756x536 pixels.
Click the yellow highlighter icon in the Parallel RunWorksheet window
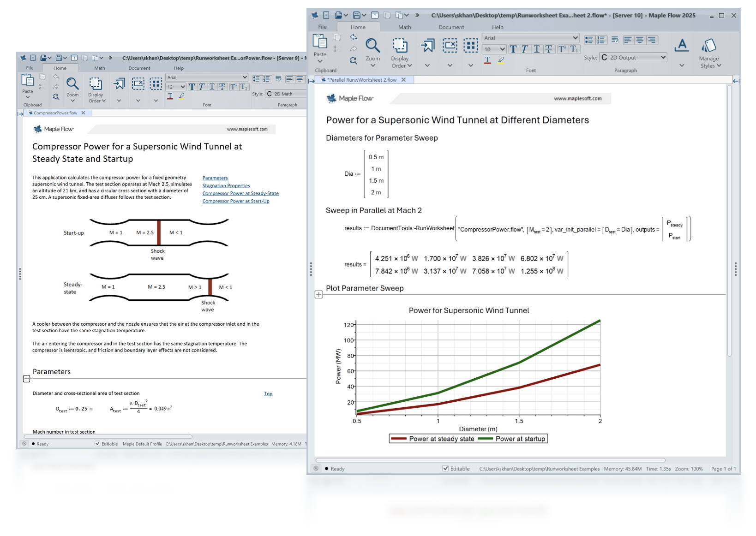(x=501, y=60)
